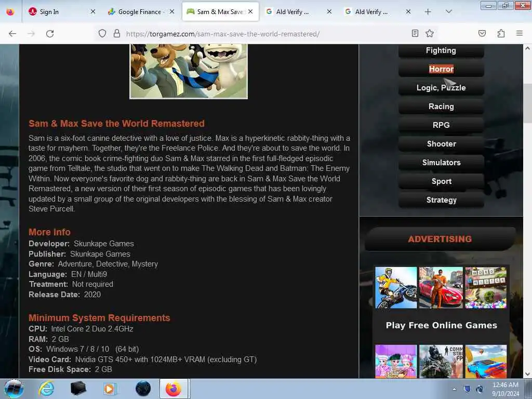Open the Strategy category
The width and height of the screenshot is (532, 399).
click(441, 200)
